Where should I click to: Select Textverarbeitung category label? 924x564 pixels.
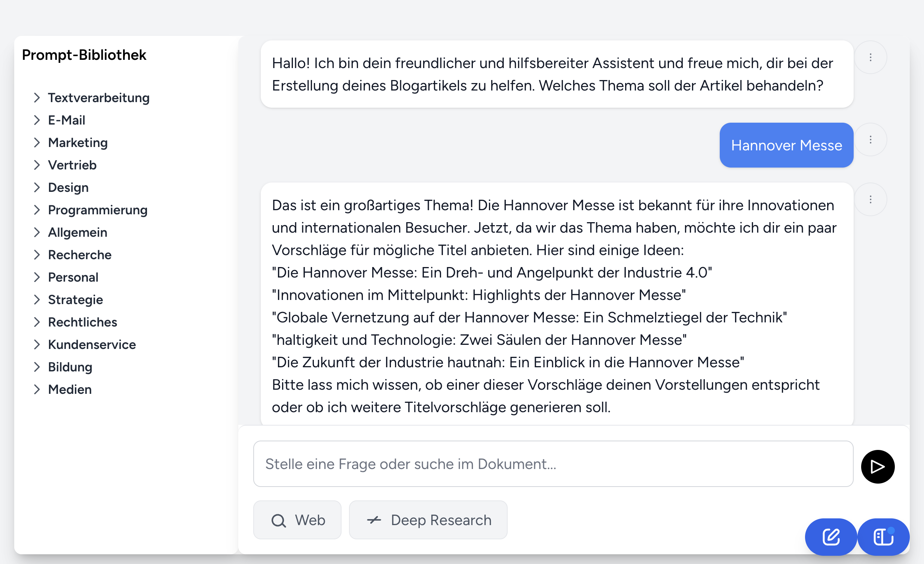99,98
